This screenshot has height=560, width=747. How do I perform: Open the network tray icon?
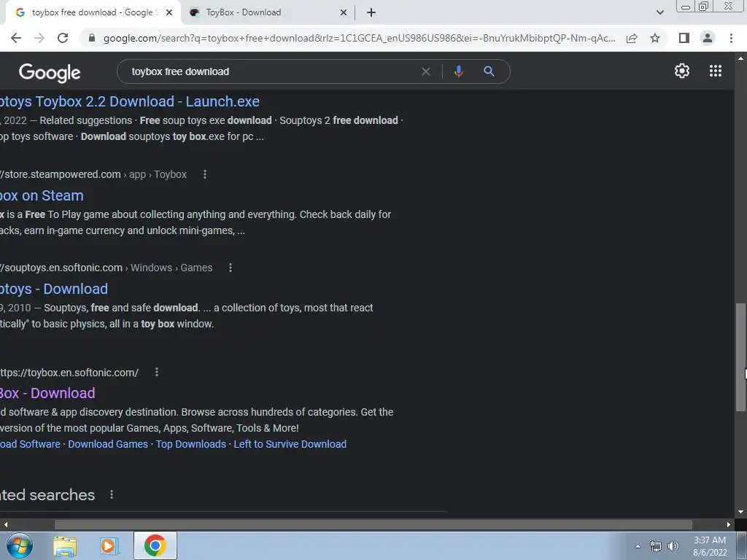[x=656, y=546]
